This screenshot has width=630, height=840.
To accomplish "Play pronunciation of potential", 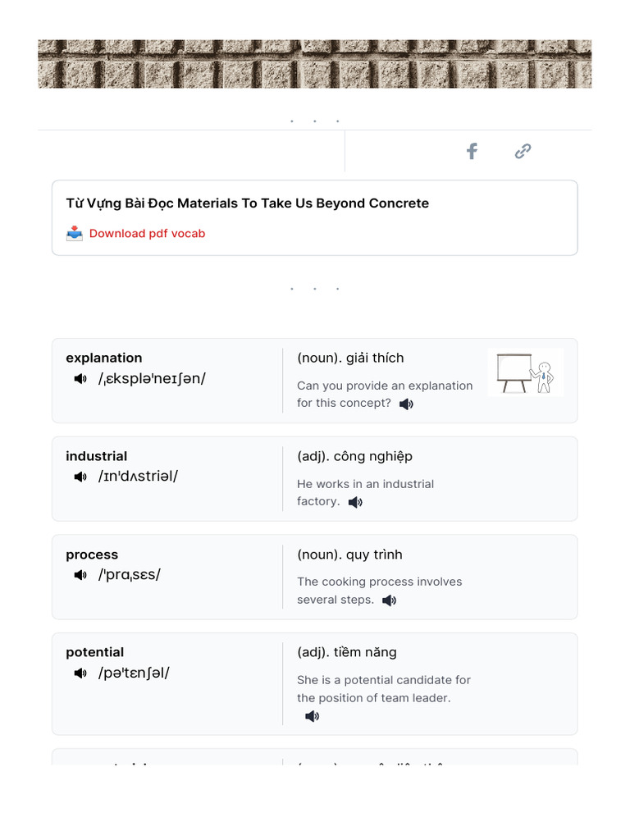I will pyautogui.click(x=80, y=673).
